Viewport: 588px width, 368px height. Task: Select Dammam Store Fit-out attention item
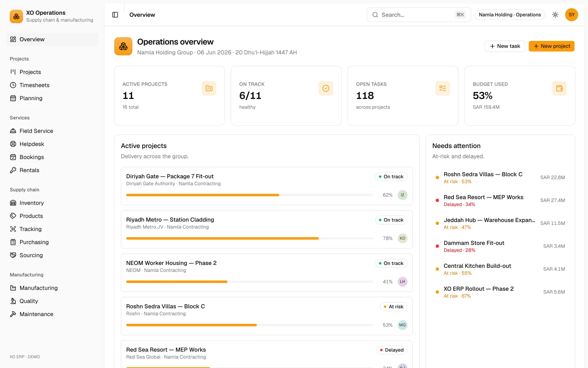(500, 246)
